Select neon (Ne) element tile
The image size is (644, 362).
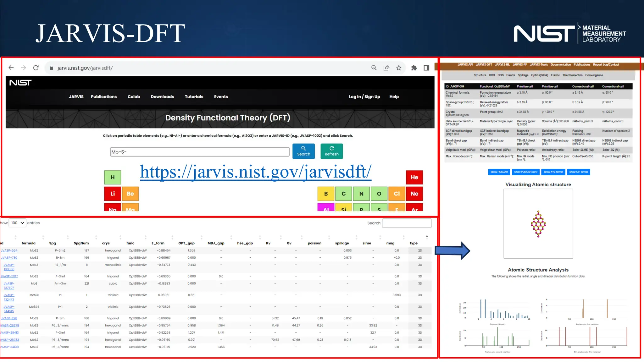[414, 194]
